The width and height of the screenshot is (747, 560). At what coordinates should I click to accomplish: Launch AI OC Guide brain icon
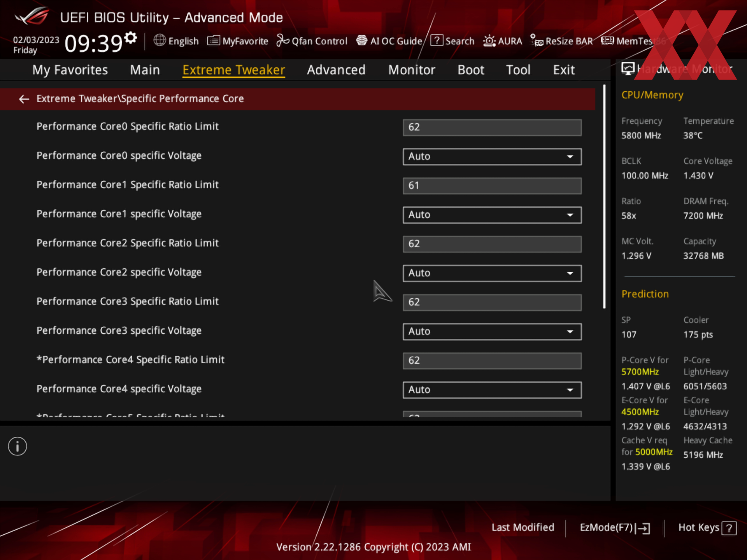click(x=361, y=40)
